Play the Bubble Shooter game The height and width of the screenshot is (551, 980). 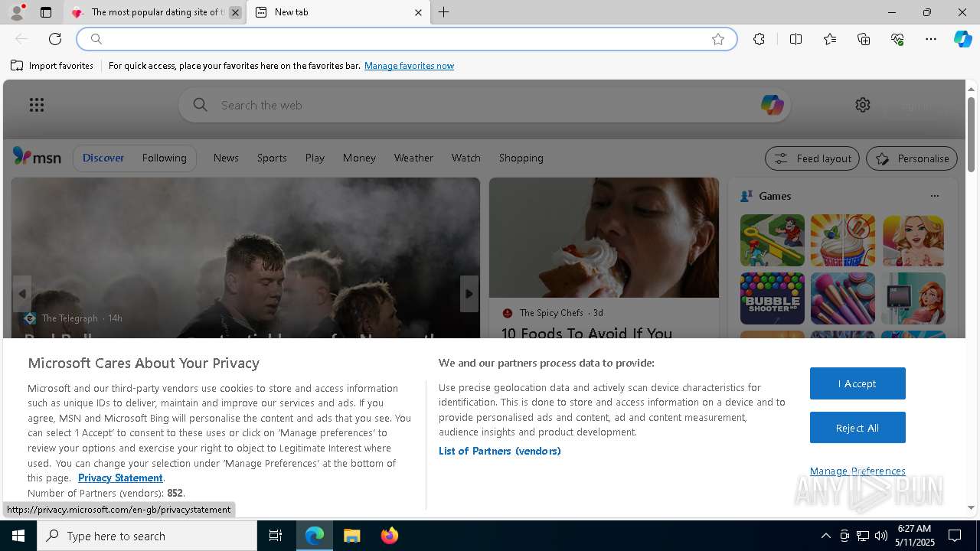coord(772,298)
